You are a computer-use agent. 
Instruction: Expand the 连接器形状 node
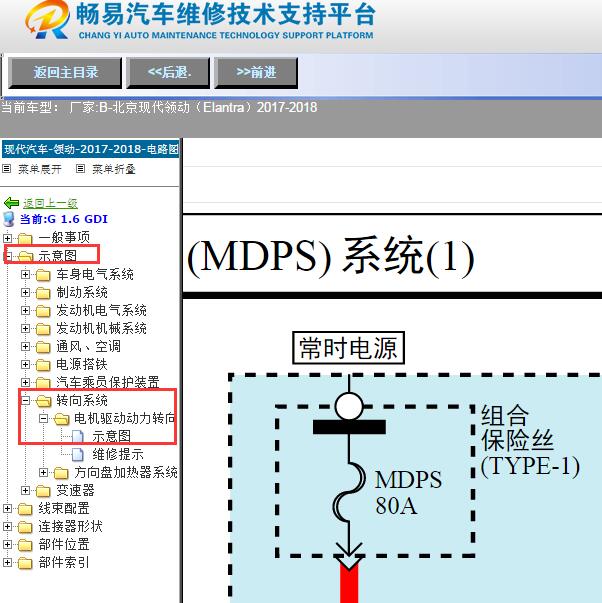point(7,526)
